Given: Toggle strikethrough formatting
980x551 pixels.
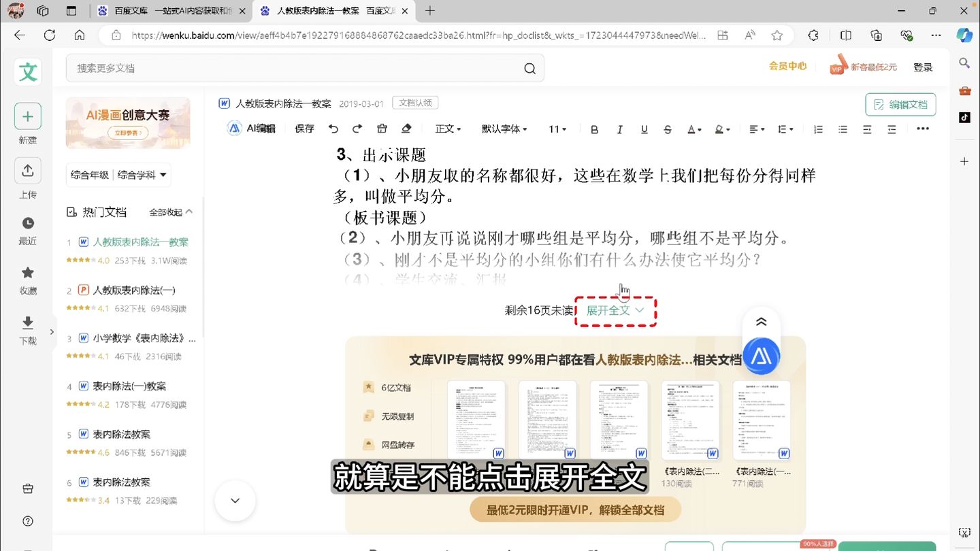Looking at the screenshot, I should click(668, 129).
